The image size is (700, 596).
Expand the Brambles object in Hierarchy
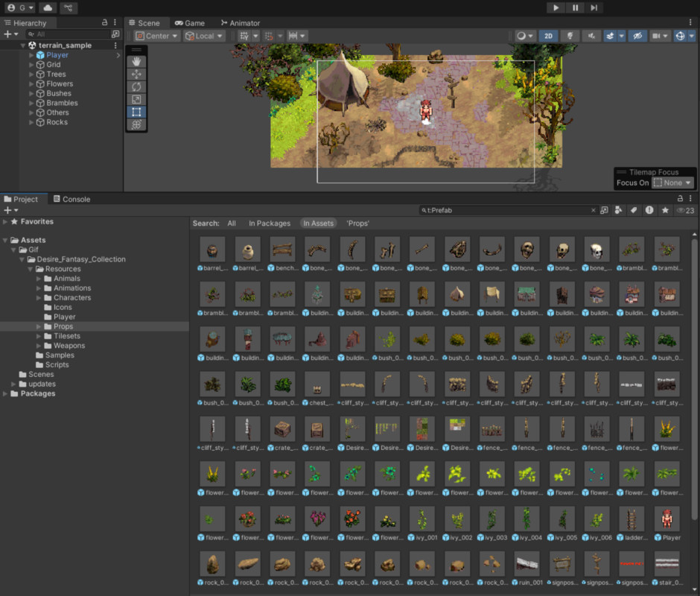pyautogui.click(x=31, y=103)
